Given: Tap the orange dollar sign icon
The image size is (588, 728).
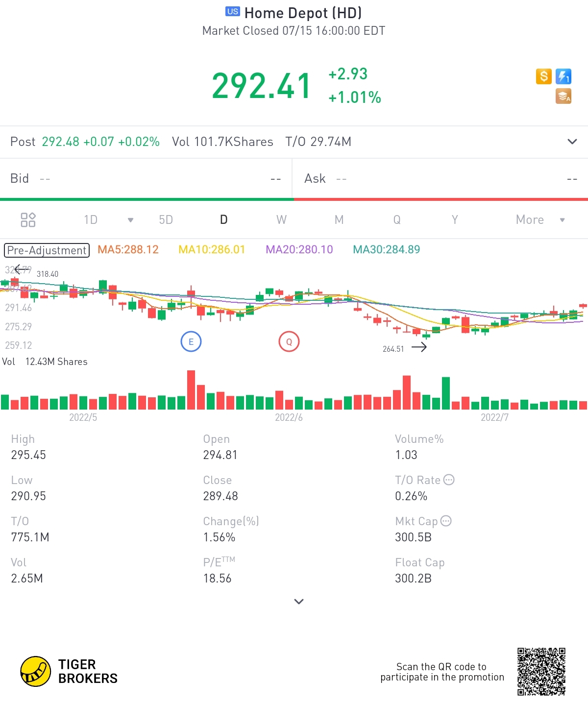Looking at the screenshot, I should tap(544, 76).
